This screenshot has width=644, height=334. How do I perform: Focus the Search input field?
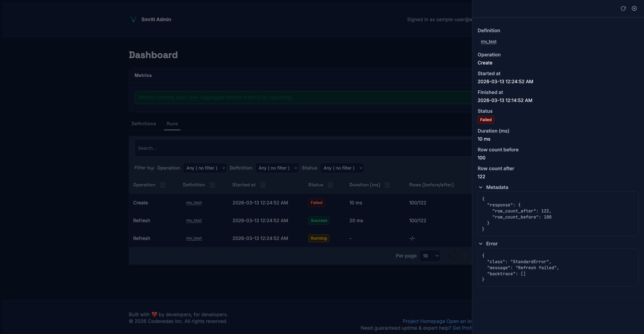(x=302, y=148)
